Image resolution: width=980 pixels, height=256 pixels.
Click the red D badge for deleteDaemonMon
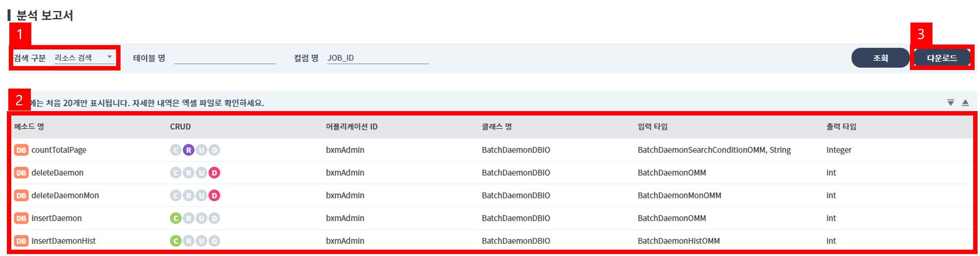tap(214, 195)
